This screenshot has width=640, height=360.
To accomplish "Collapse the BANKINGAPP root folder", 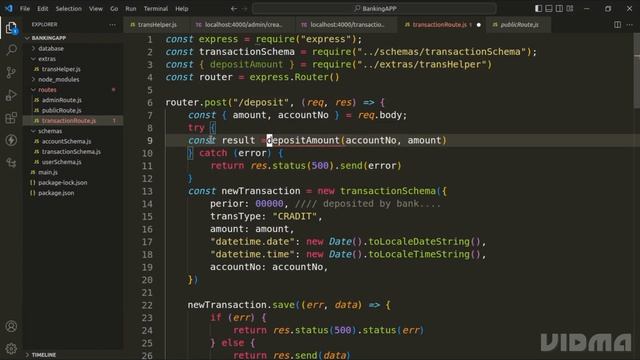I will point(73,38).
